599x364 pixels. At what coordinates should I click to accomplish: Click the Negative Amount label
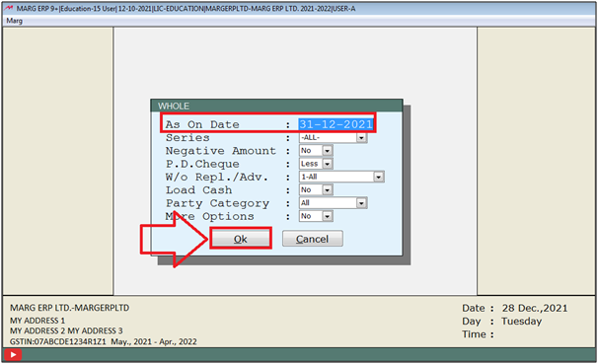pyautogui.click(x=221, y=151)
